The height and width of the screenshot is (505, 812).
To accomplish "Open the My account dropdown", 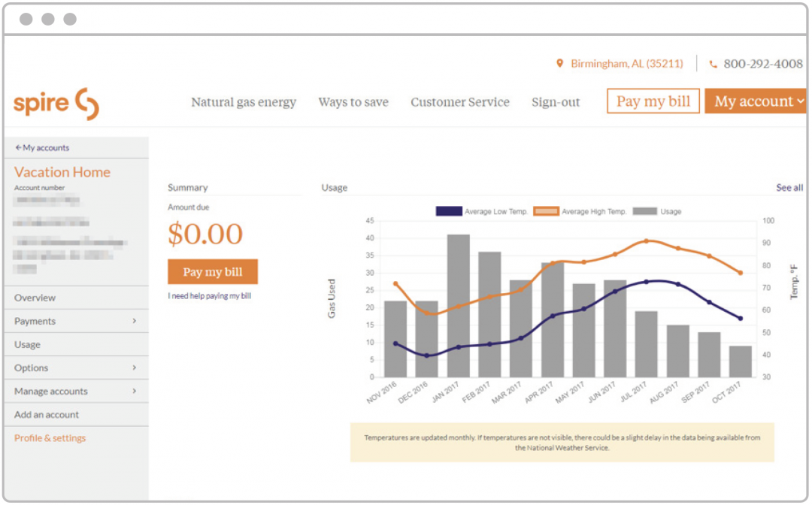I will click(x=756, y=101).
